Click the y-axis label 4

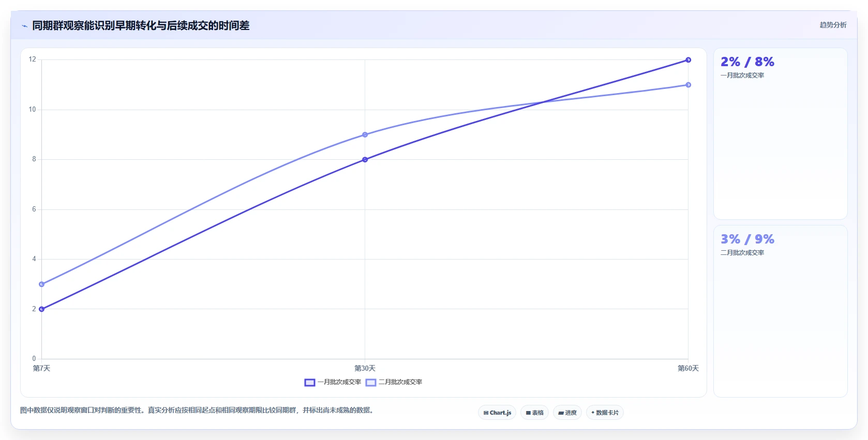34,259
